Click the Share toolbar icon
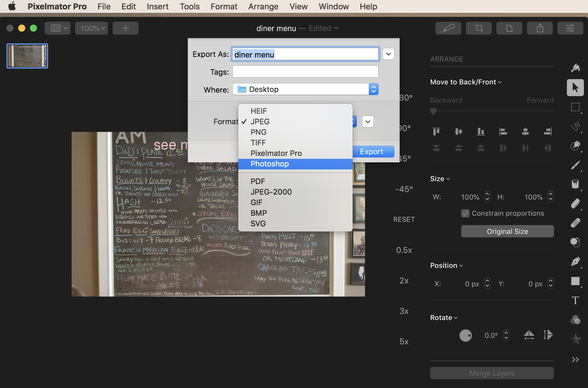This screenshot has height=388, width=588. pos(540,28)
